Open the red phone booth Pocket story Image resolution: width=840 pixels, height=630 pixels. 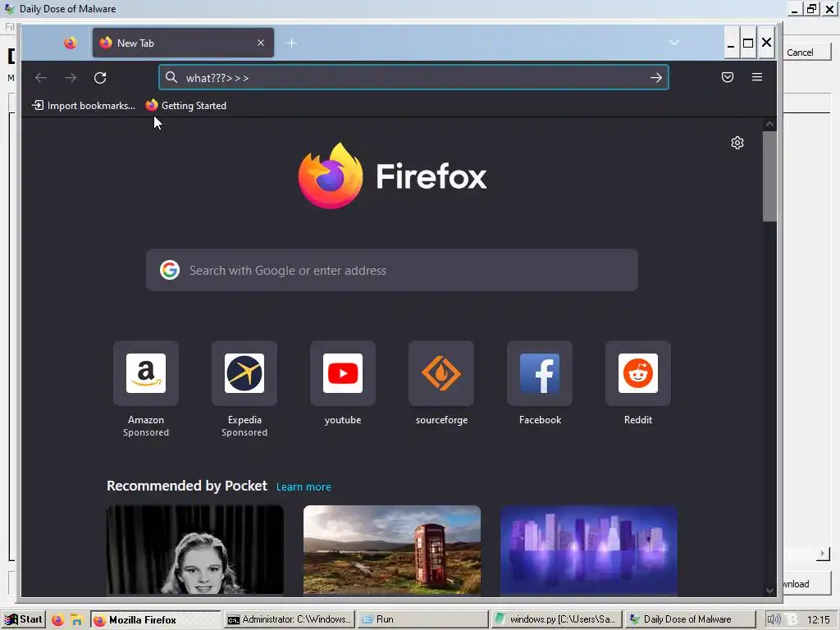click(x=391, y=550)
